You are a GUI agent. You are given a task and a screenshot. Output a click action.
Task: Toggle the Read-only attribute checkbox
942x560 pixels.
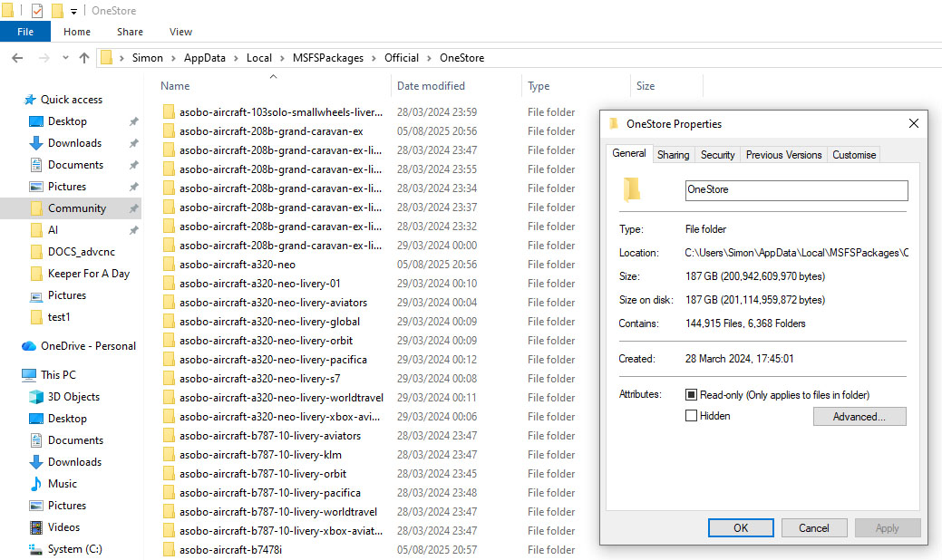point(692,395)
